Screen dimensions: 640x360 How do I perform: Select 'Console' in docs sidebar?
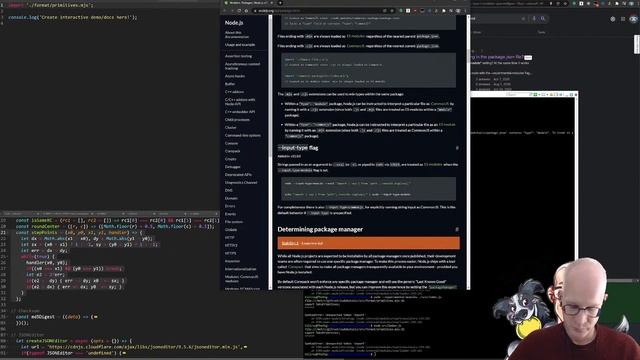pyautogui.click(x=231, y=143)
